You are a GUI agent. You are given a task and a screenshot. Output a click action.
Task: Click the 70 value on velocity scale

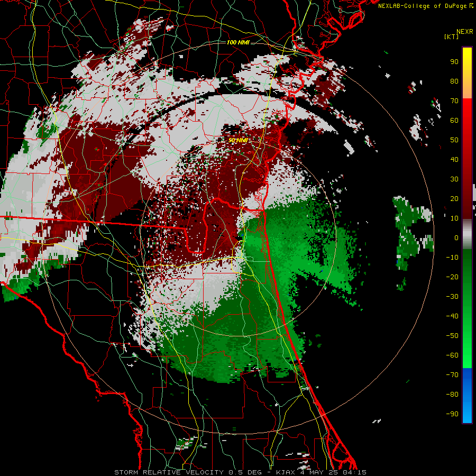[454, 101]
